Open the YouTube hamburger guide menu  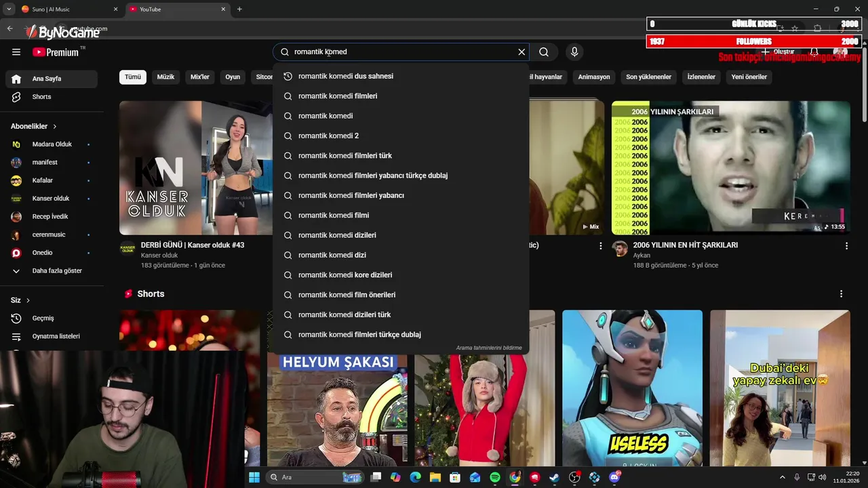[x=16, y=52]
